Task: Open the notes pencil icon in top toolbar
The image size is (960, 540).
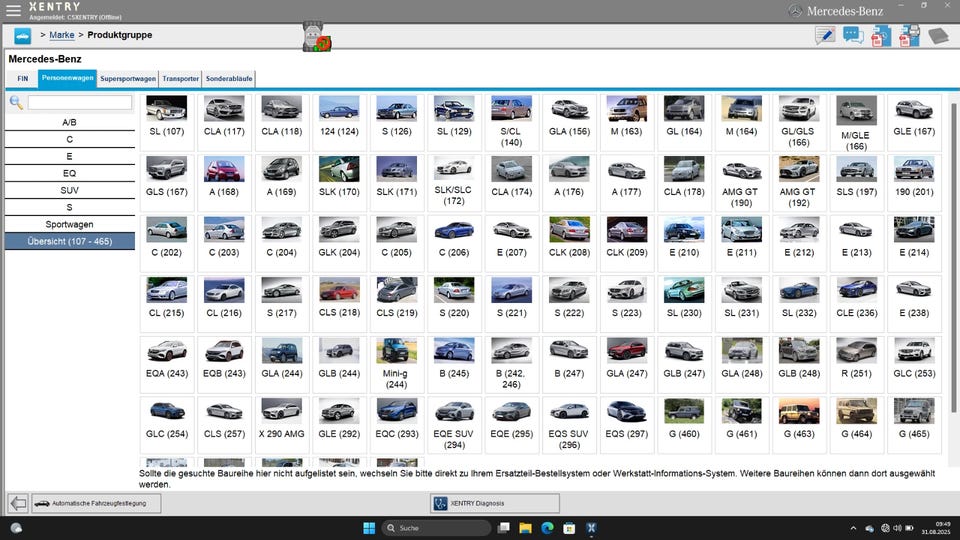Action: coord(825,35)
